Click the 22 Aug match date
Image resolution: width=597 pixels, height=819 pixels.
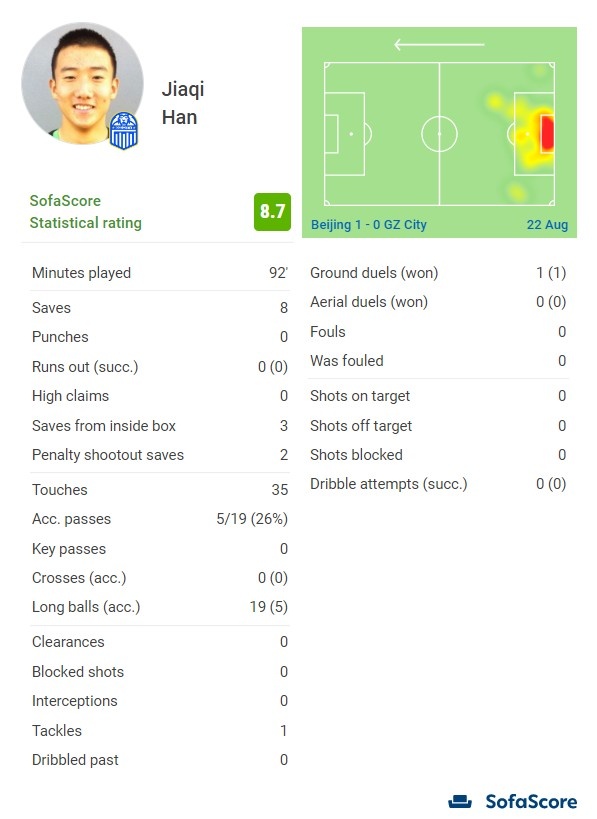click(x=547, y=225)
